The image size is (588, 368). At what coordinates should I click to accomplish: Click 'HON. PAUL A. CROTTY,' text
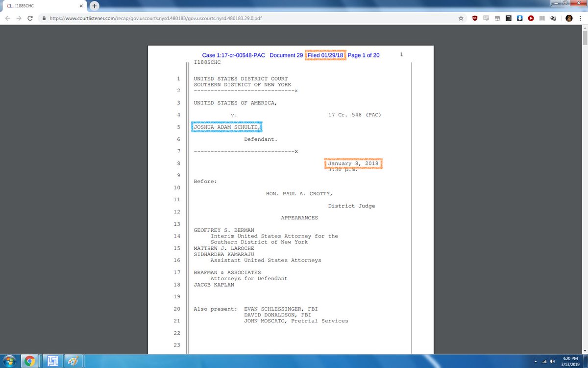pos(299,194)
